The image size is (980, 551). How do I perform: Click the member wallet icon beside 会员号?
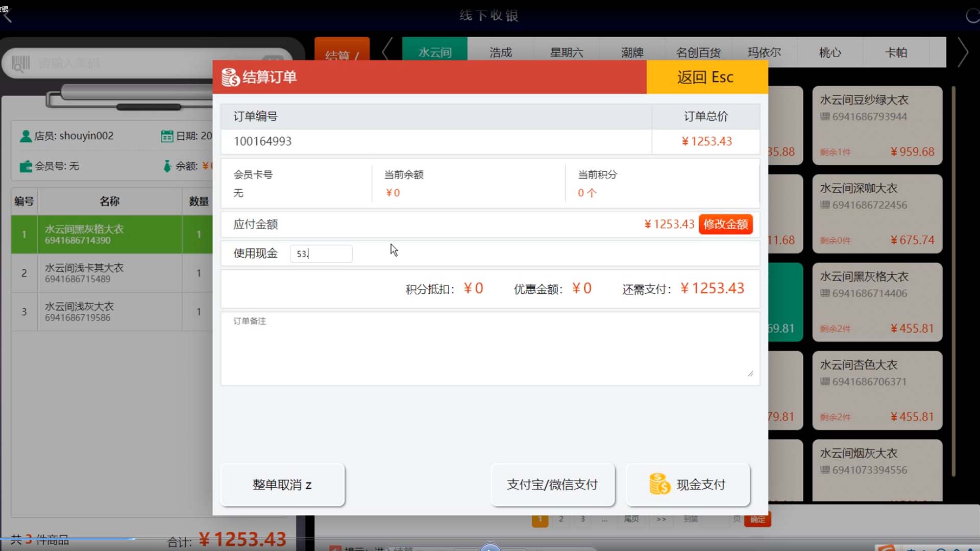(26, 166)
